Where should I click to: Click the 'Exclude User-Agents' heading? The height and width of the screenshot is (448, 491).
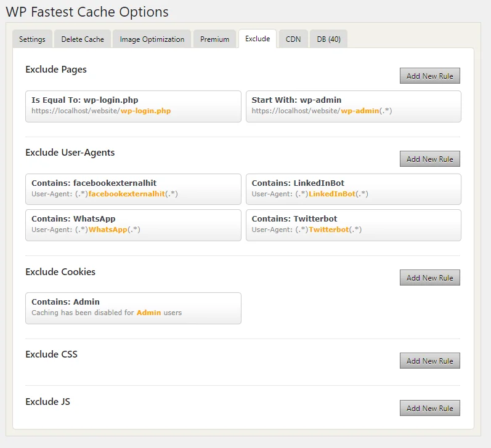point(70,153)
